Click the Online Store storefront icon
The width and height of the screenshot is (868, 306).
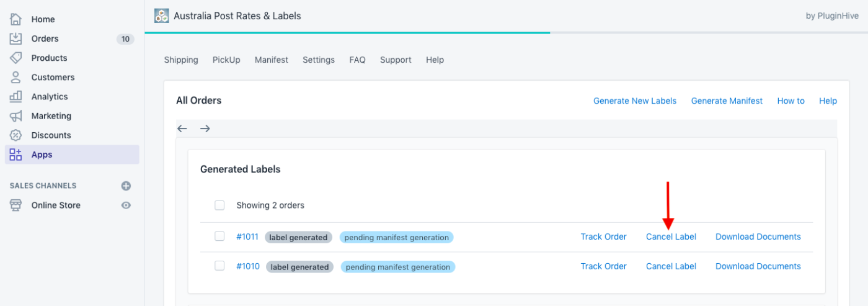pos(15,205)
